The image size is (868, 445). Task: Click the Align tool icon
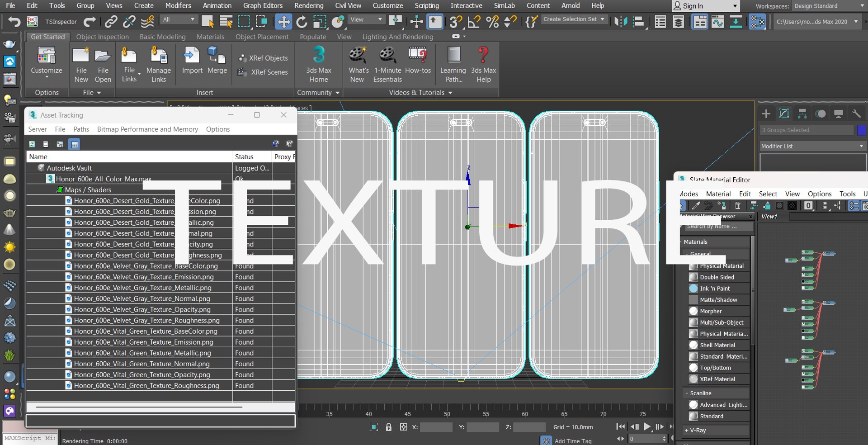[638, 21]
